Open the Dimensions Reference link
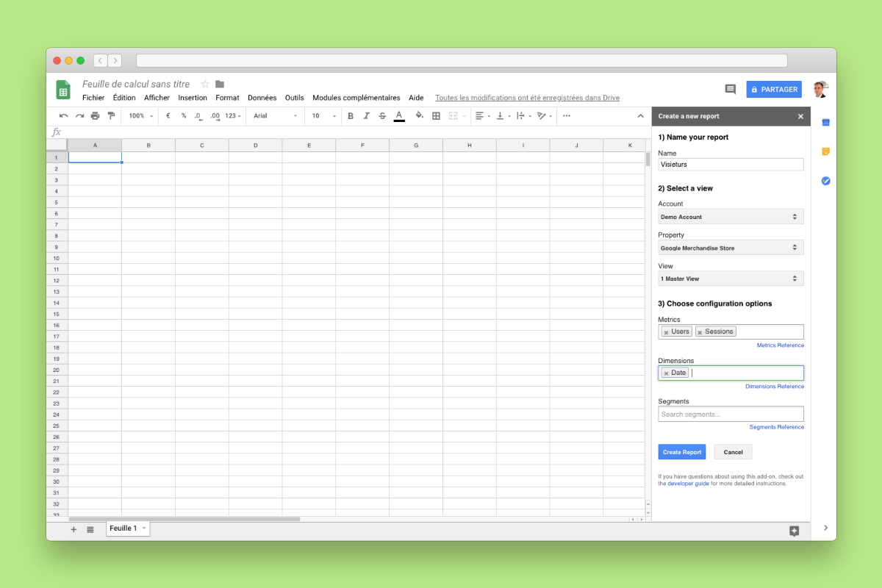Screen dimensions: 882x588 (x=775, y=386)
